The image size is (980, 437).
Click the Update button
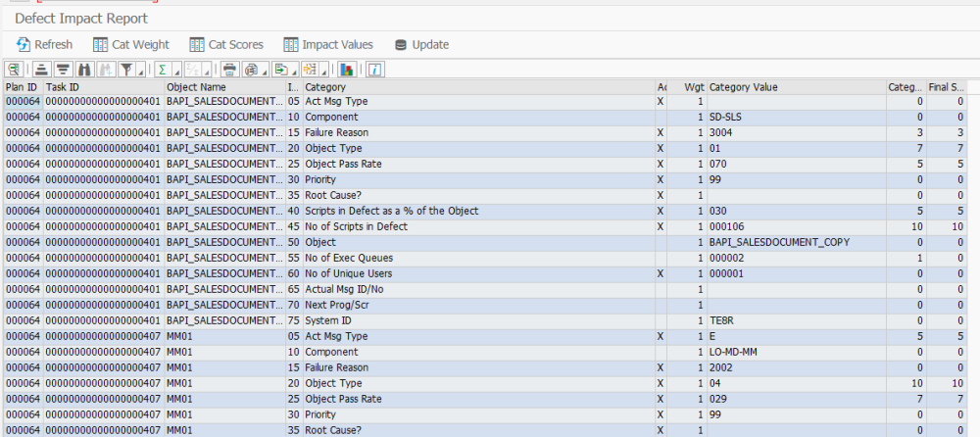[421, 44]
